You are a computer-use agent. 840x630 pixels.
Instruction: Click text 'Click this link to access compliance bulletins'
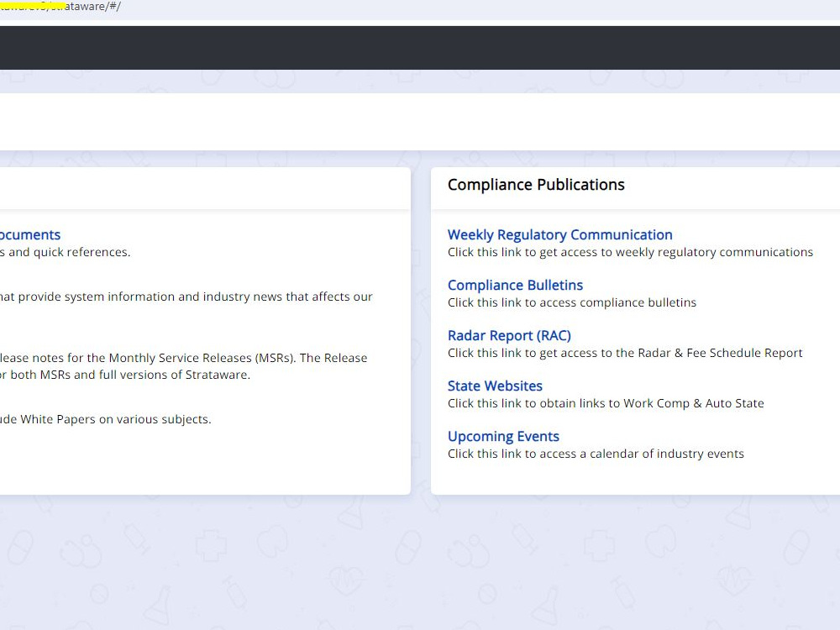pos(572,302)
